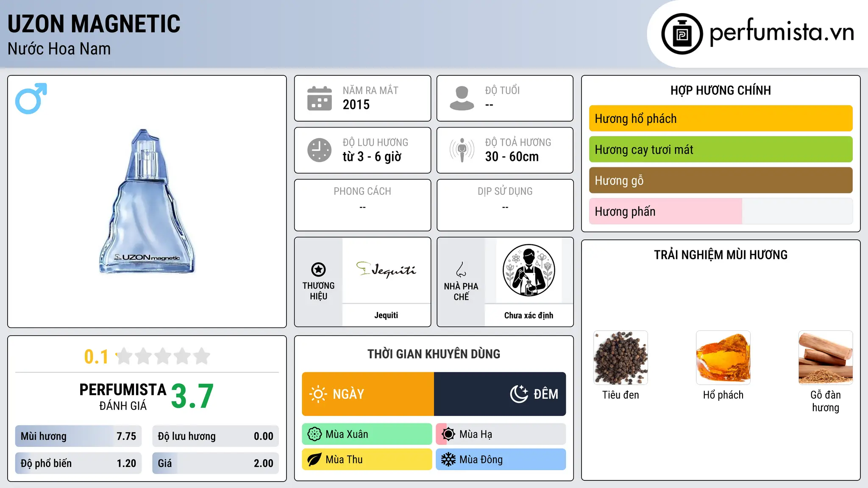Click the Mùi hương 7.75 score bar
868x488 pixels.
(78, 436)
